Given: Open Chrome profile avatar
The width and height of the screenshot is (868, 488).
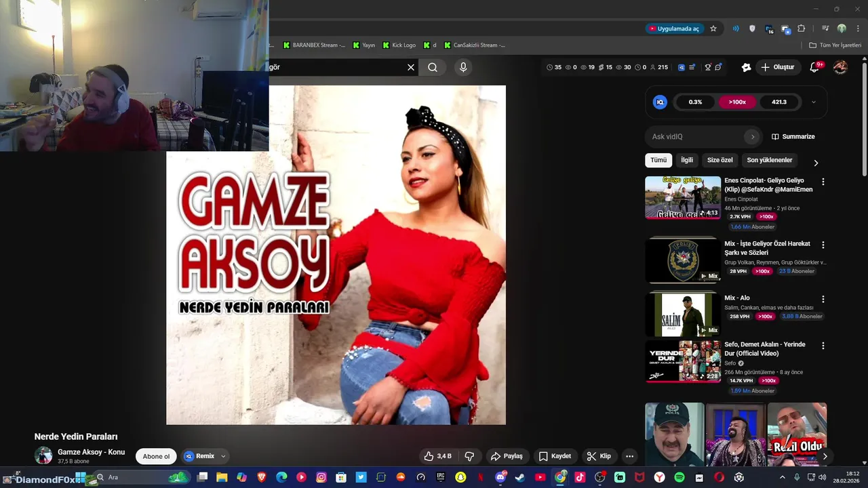Looking at the screenshot, I should click(x=842, y=28).
